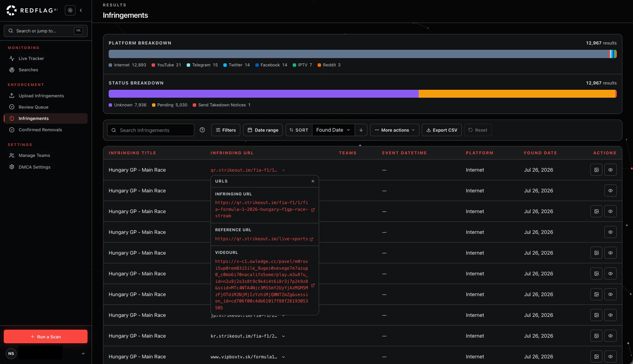This screenshot has width=633, height=364.
Task: Click the YouTube legend swatch
Action: coord(154,65)
